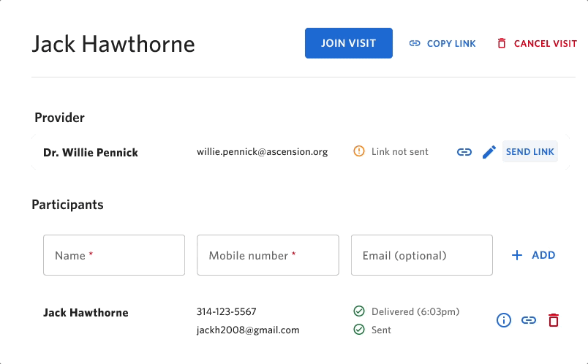
Task: Copy Jack Hawthorne's participant link icon
Action: [x=528, y=320]
